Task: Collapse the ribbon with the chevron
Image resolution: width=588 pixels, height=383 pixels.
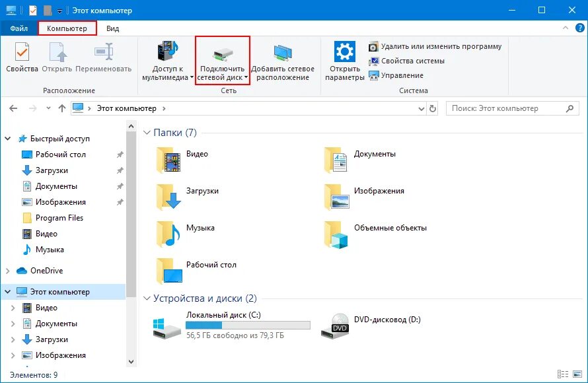Action: tap(566, 28)
